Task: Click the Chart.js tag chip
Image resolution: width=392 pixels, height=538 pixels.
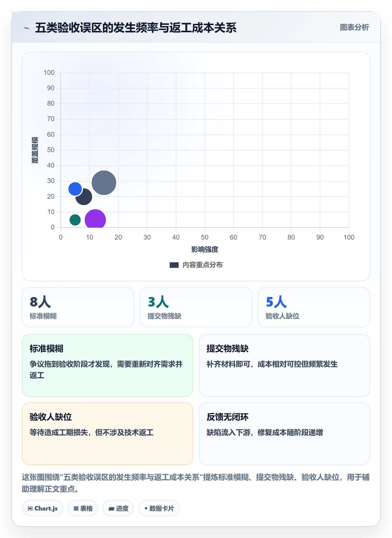Action: coord(43,508)
